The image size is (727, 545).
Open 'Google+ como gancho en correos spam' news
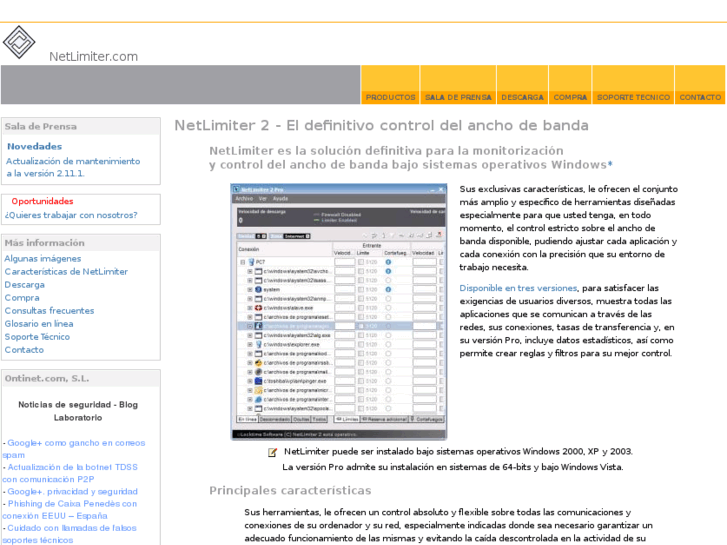pos(74,449)
